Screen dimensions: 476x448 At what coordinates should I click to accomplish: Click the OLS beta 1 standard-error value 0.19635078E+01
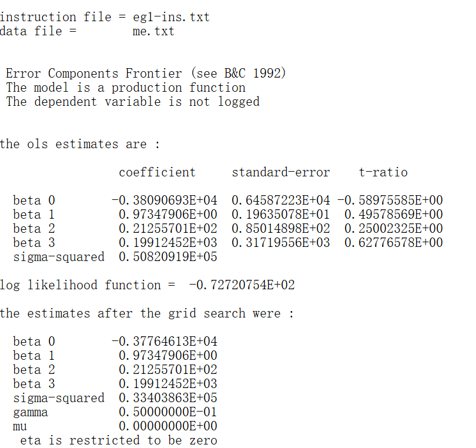(281, 215)
